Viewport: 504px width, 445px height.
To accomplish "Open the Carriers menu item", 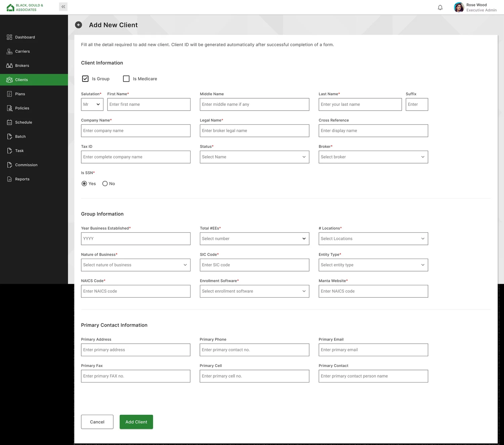I will tap(34, 51).
